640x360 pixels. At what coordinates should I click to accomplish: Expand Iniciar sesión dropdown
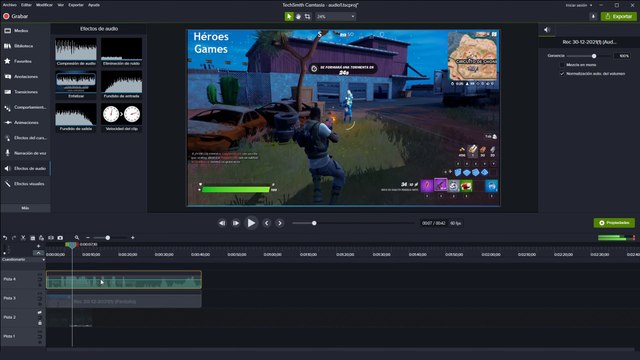[x=579, y=5]
